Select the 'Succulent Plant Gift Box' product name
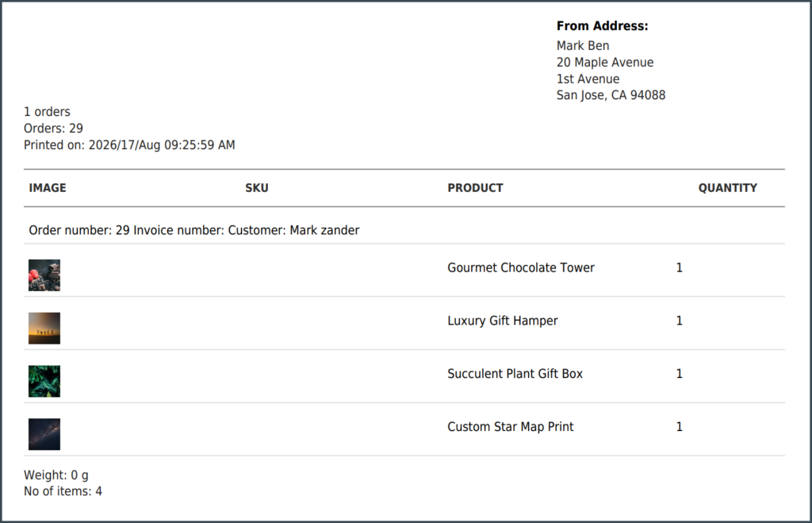The image size is (812, 523). [515, 374]
